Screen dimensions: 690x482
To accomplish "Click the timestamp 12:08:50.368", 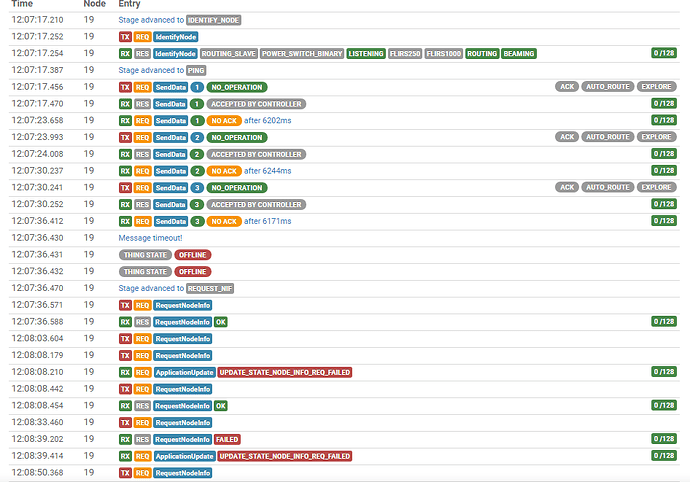I will pos(37,472).
